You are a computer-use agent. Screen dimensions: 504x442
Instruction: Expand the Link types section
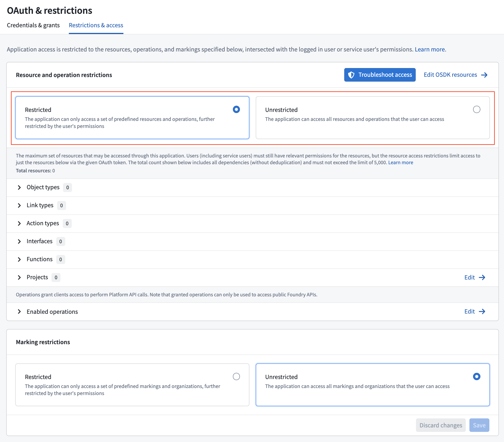click(x=19, y=206)
